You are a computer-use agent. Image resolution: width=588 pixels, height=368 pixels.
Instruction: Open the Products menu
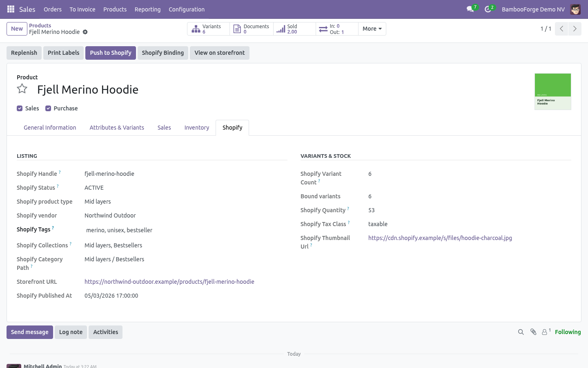pyautogui.click(x=115, y=9)
